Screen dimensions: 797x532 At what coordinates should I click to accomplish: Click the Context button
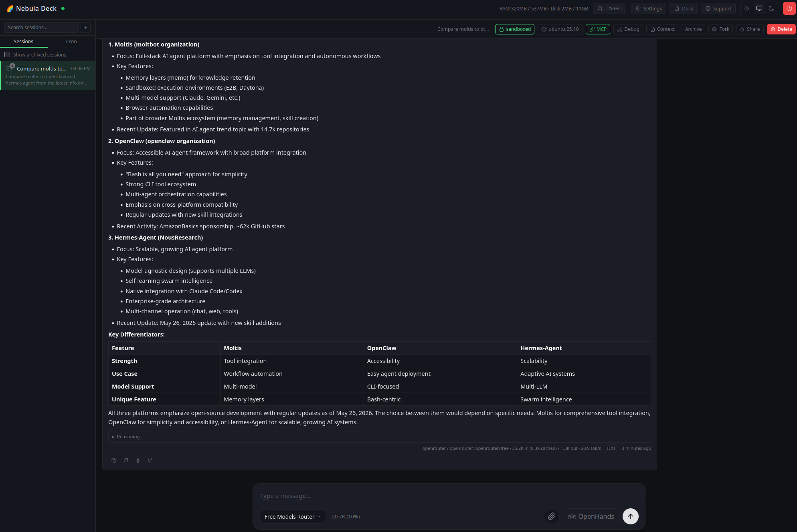(662, 29)
